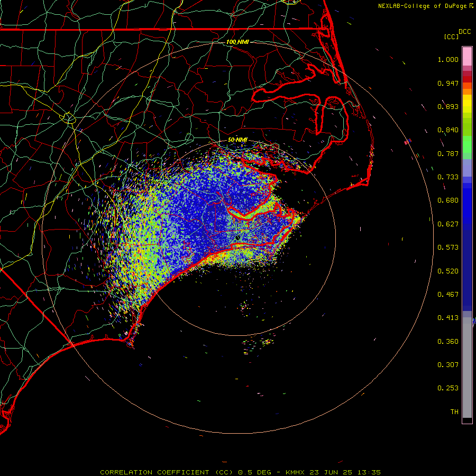Select the 0.573 color scale label
Viewport: 476px width, 476px height.
click(448, 248)
